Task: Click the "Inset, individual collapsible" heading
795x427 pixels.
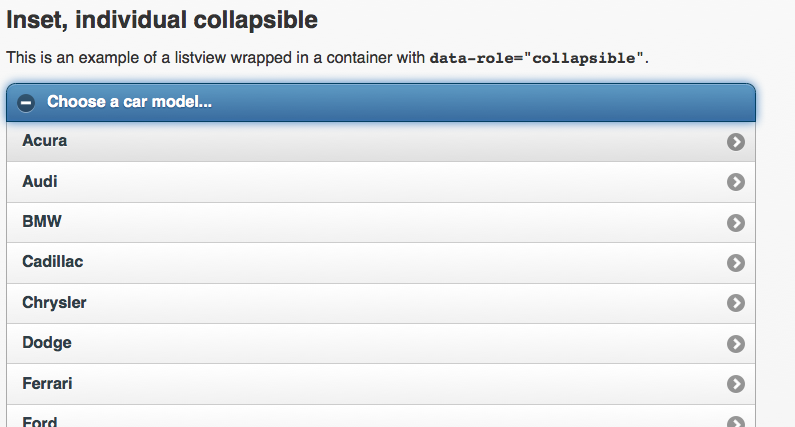Action: click(x=162, y=20)
